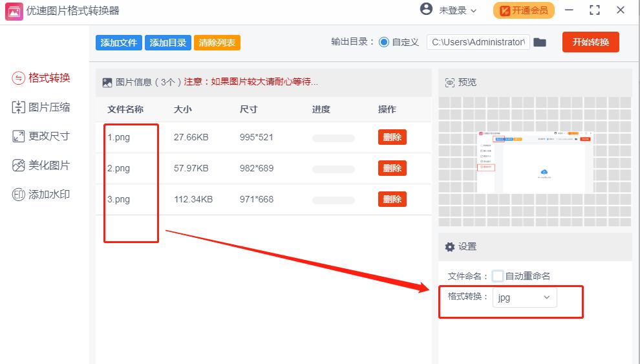Viewport: 640px width, 364px height.
Task: Open the 未登录 account dropdown
Action: 457,10
